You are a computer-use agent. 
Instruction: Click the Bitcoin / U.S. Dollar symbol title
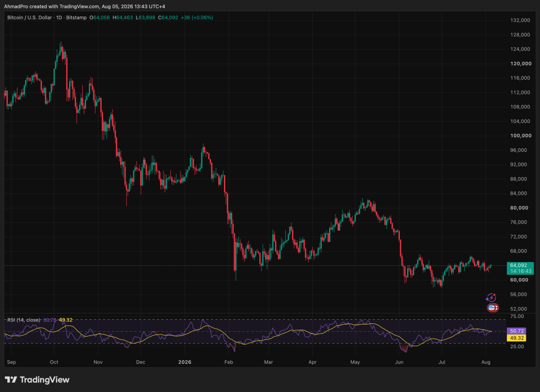click(30, 17)
